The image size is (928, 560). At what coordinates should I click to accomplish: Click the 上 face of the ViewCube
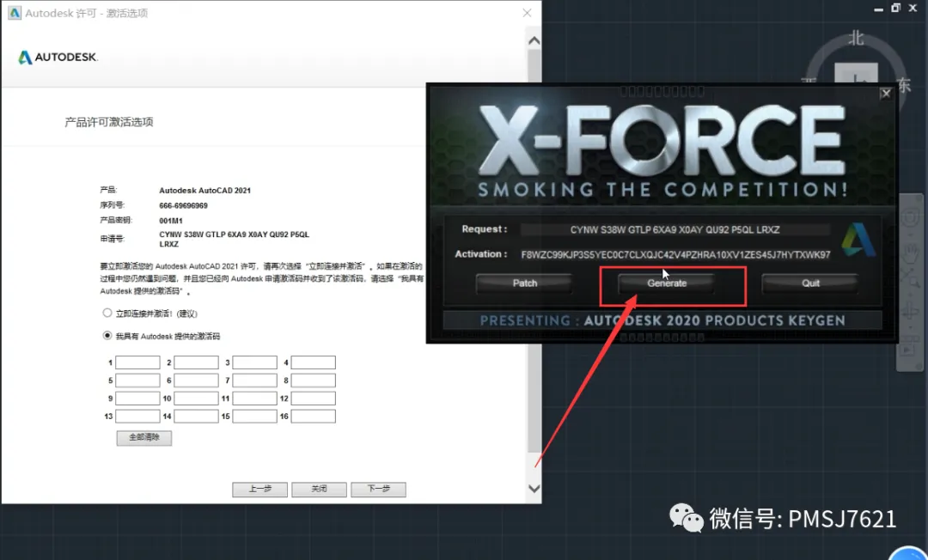(857, 74)
